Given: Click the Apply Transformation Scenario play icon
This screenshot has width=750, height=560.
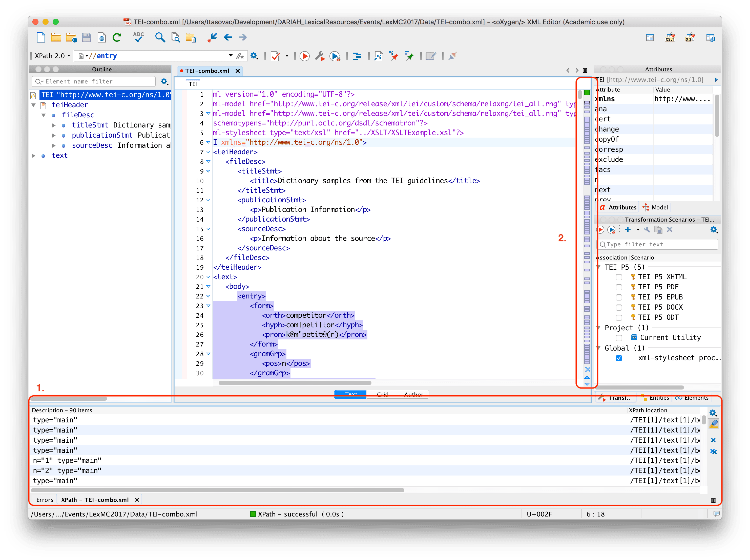Looking at the screenshot, I should (304, 56).
